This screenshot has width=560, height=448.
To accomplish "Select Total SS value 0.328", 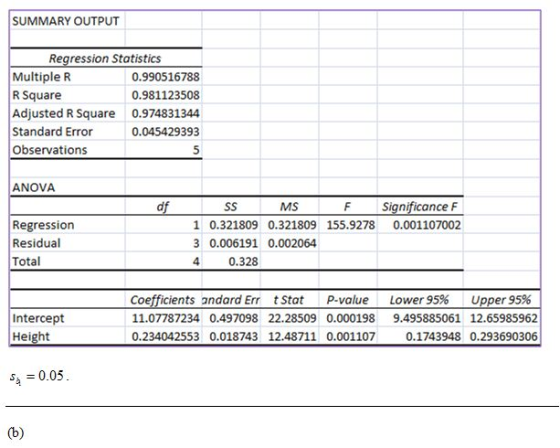I will pos(243,262).
